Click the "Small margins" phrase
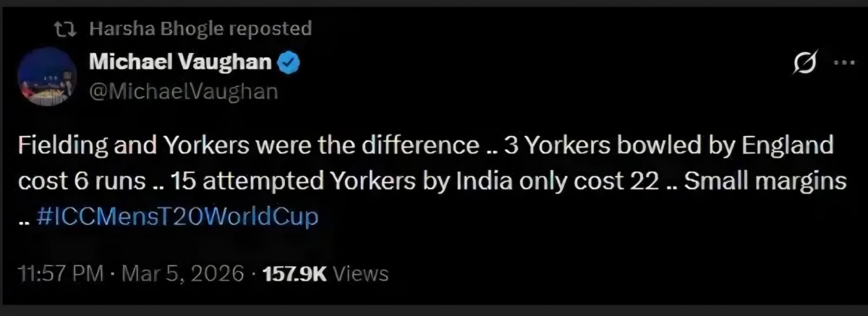868x316 pixels. tap(765, 181)
